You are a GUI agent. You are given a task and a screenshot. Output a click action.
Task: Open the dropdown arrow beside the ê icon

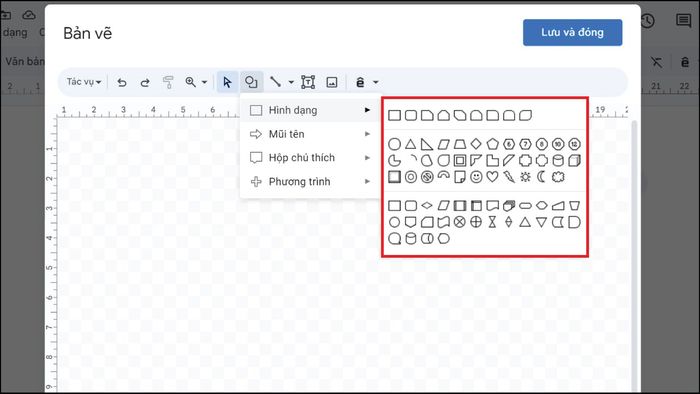tap(375, 82)
